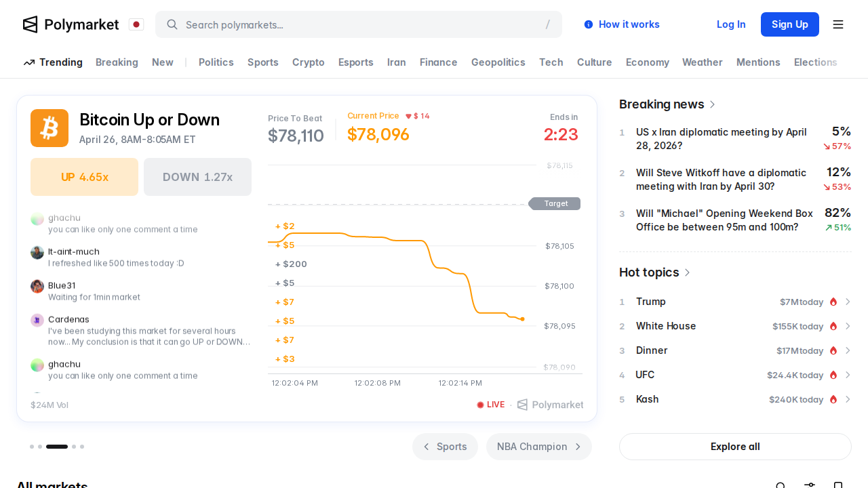
Task: Click Blue31's avatar
Action: coord(37,286)
